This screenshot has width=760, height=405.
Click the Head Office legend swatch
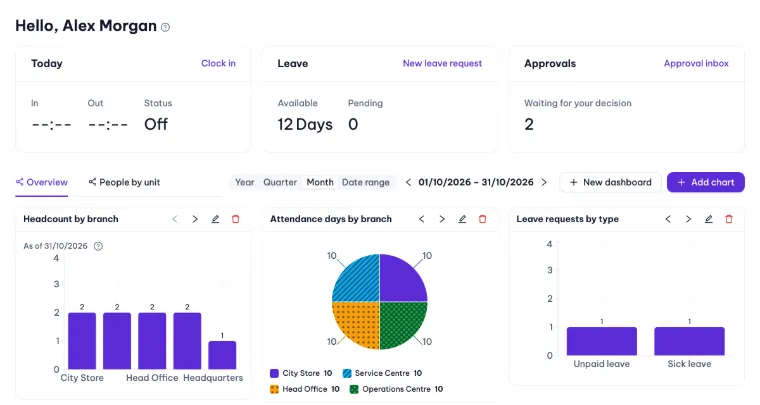tap(274, 389)
